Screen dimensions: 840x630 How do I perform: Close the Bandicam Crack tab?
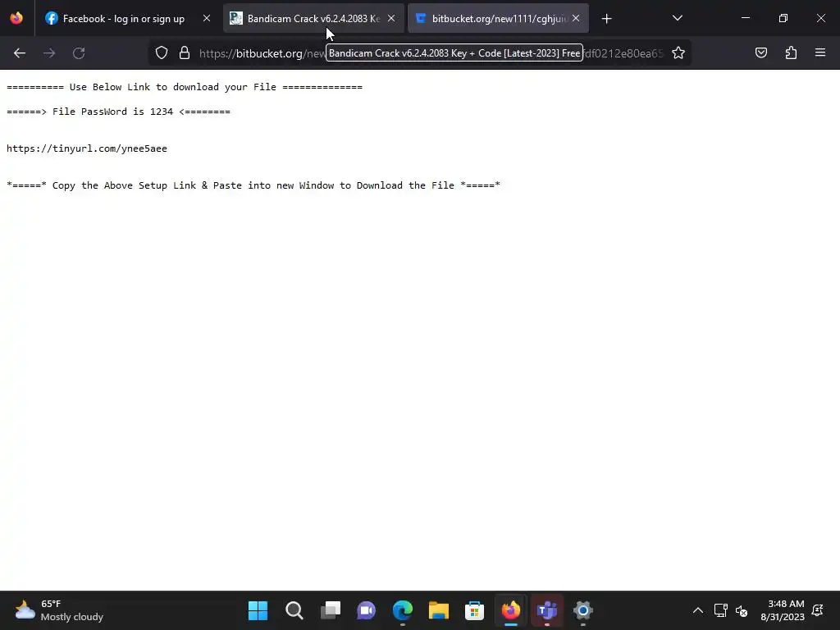pos(391,18)
